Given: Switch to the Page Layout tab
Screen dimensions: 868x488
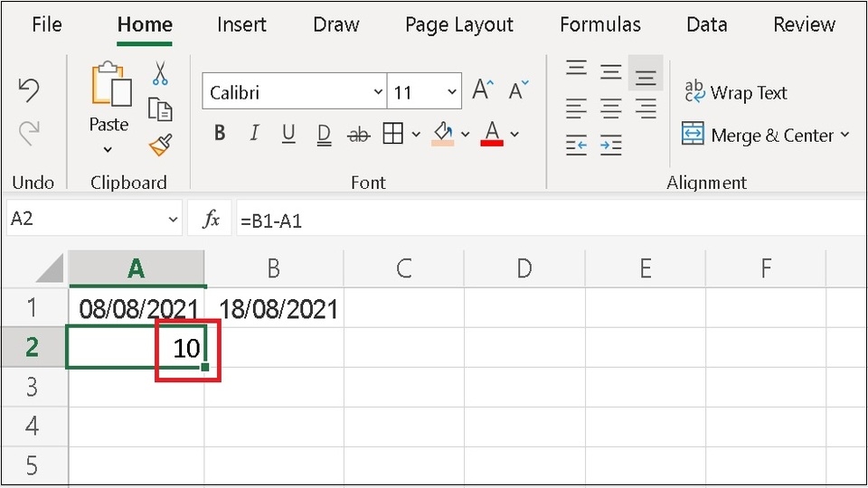Looking at the screenshot, I should point(459,24).
